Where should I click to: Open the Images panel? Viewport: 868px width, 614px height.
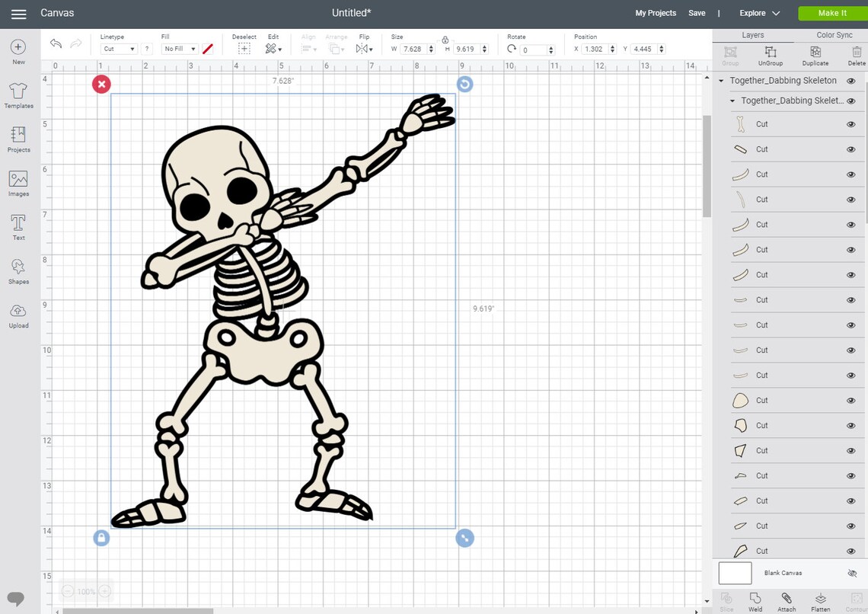(18, 182)
